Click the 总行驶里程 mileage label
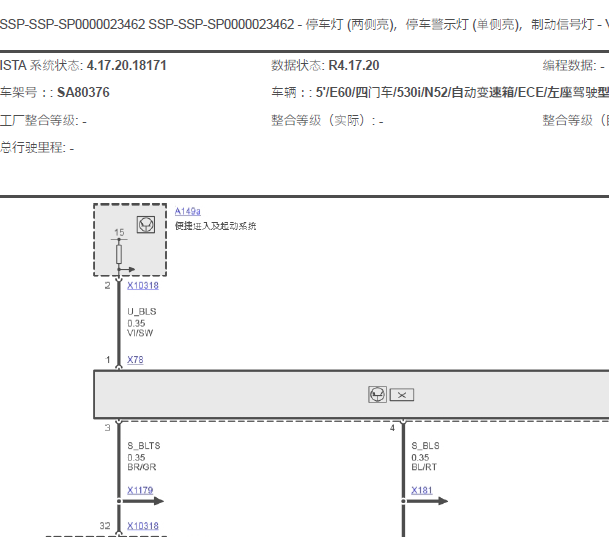Viewport: 609px width, 537px height. click(x=33, y=148)
